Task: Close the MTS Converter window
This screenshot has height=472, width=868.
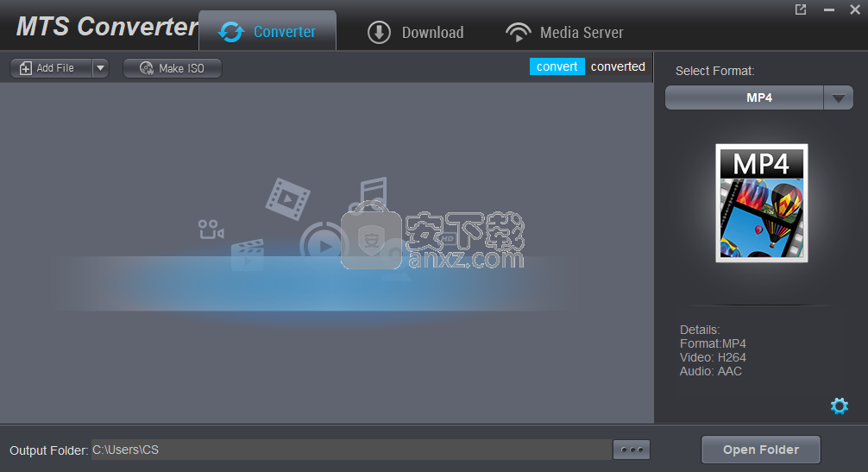Action: pos(855,9)
